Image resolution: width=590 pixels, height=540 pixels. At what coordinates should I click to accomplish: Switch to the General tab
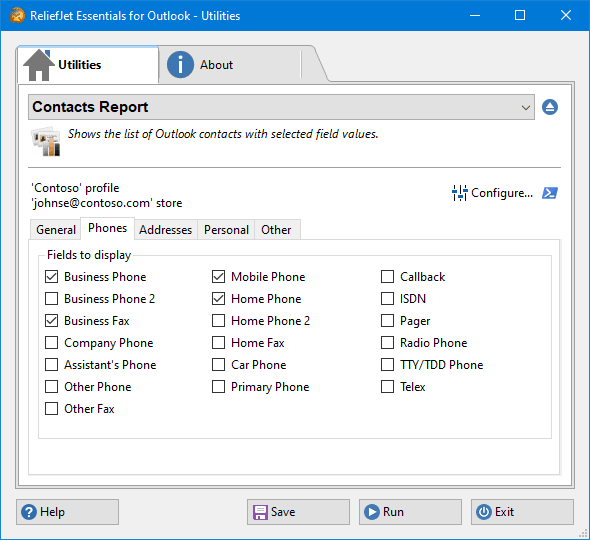(56, 230)
